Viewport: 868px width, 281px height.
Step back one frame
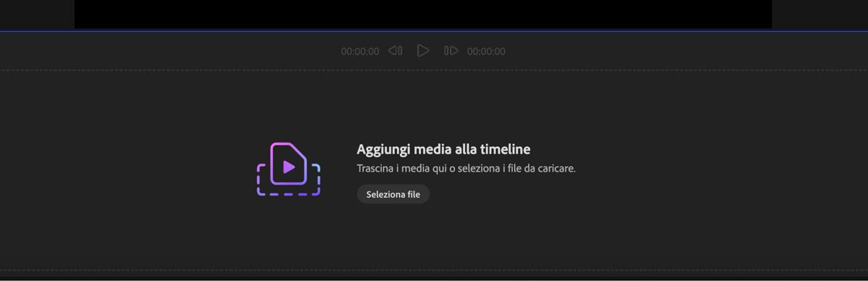pyautogui.click(x=395, y=51)
